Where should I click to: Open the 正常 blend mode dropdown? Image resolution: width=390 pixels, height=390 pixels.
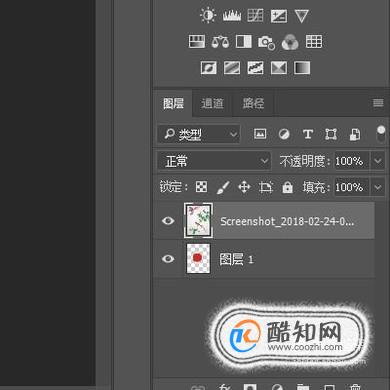point(214,161)
